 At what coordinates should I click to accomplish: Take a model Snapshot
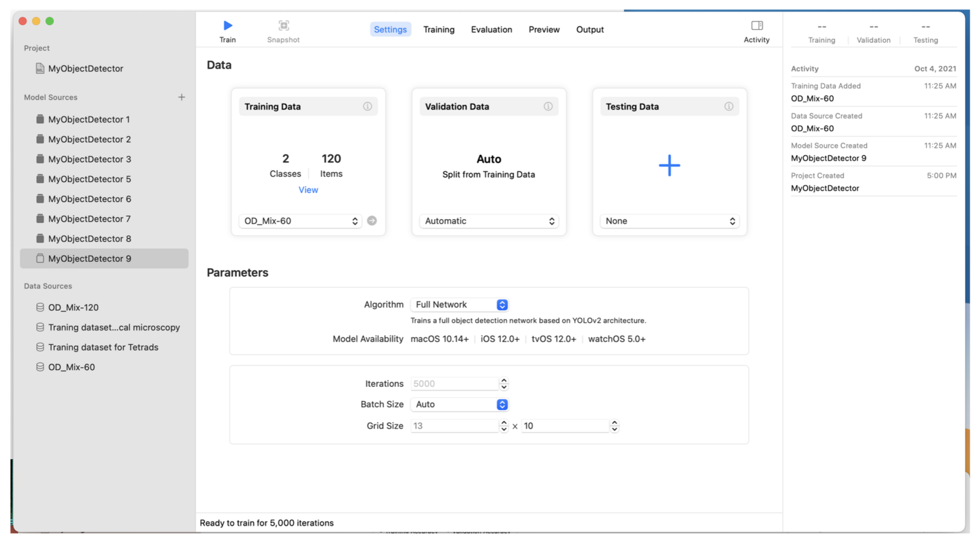283,26
